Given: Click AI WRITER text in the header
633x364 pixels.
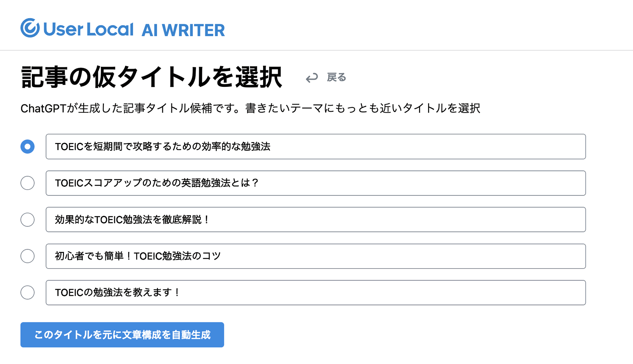Looking at the screenshot, I should tap(184, 30).
